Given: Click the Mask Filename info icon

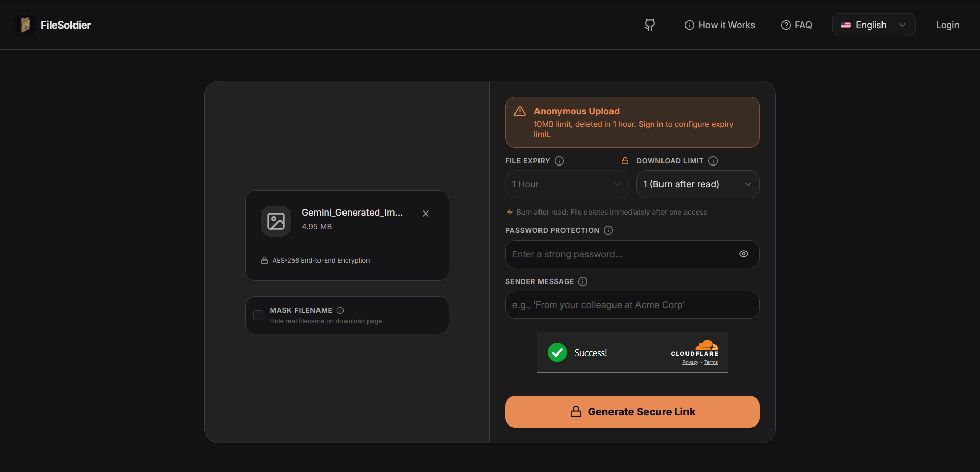Looking at the screenshot, I should point(340,310).
